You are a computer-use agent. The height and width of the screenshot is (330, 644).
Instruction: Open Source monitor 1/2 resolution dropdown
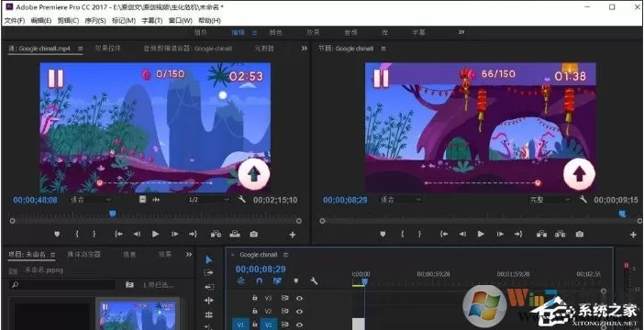point(208,200)
